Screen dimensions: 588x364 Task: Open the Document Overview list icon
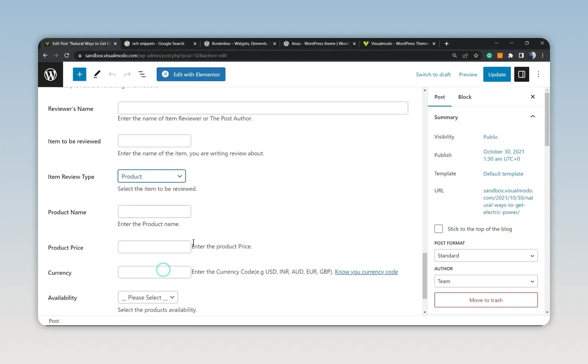point(142,74)
